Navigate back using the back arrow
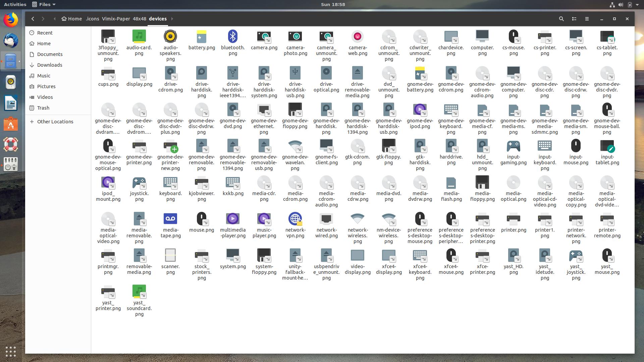This screenshot has width=644, height=362. [33, 19]
